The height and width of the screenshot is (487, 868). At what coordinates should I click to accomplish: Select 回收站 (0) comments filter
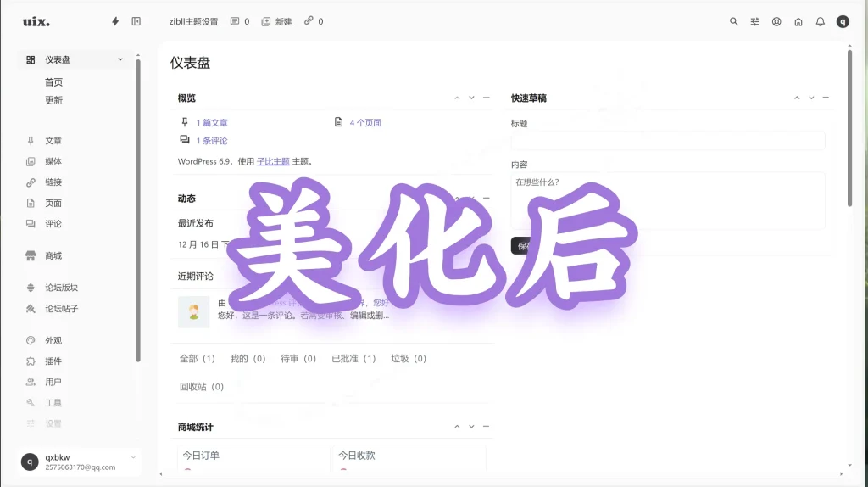(x=202, y=387)
